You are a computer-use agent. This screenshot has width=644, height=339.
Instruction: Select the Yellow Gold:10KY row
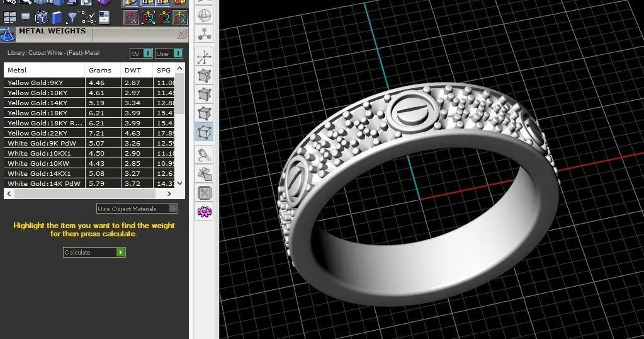tap(89, 93)
